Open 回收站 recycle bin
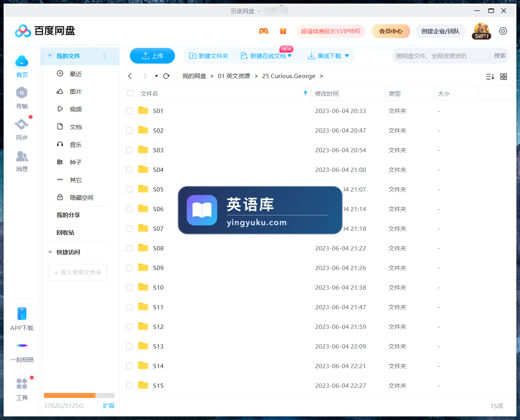Image resolution: width=520 pixels, height=420 pixels. coord(65,232)
